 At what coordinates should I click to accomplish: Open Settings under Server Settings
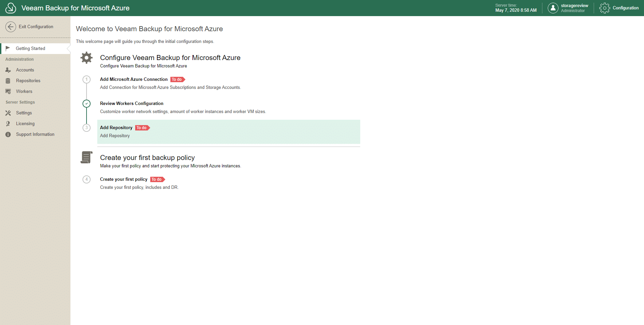pos(24,113)
